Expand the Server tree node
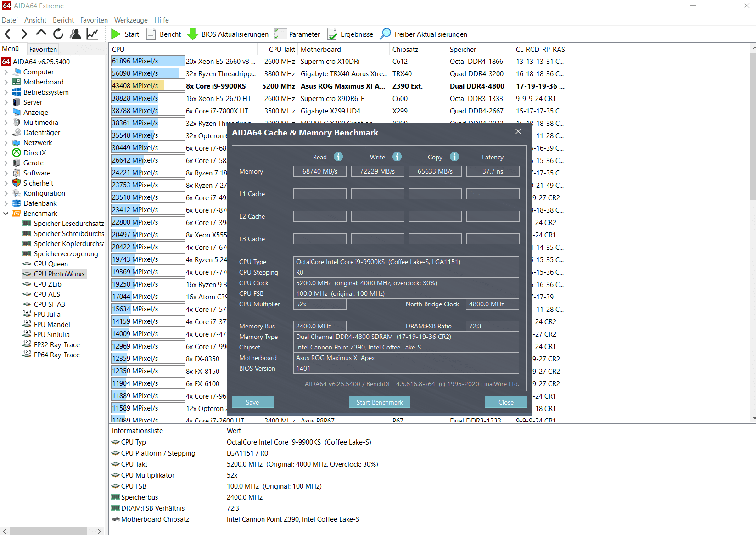756x535 pixels. 6,102
